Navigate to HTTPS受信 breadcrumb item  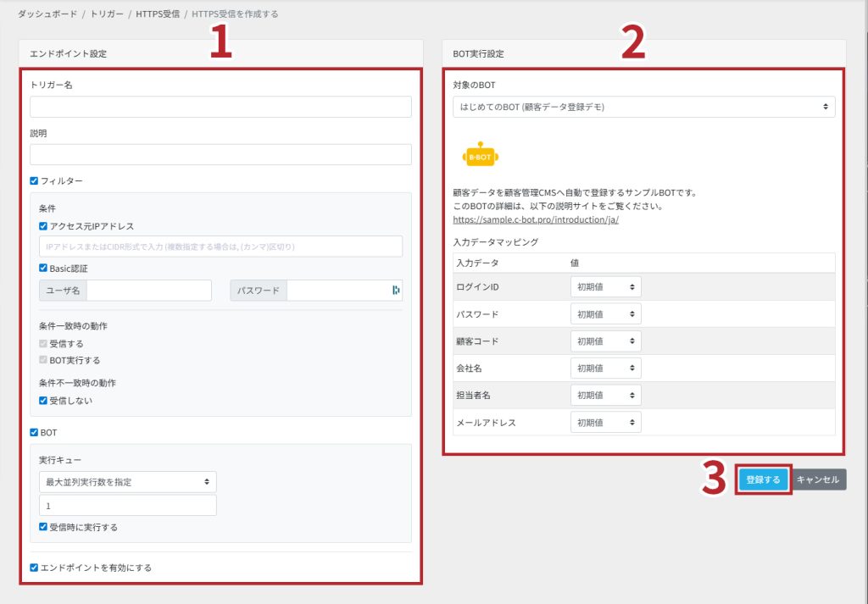(x=158, y=14)
